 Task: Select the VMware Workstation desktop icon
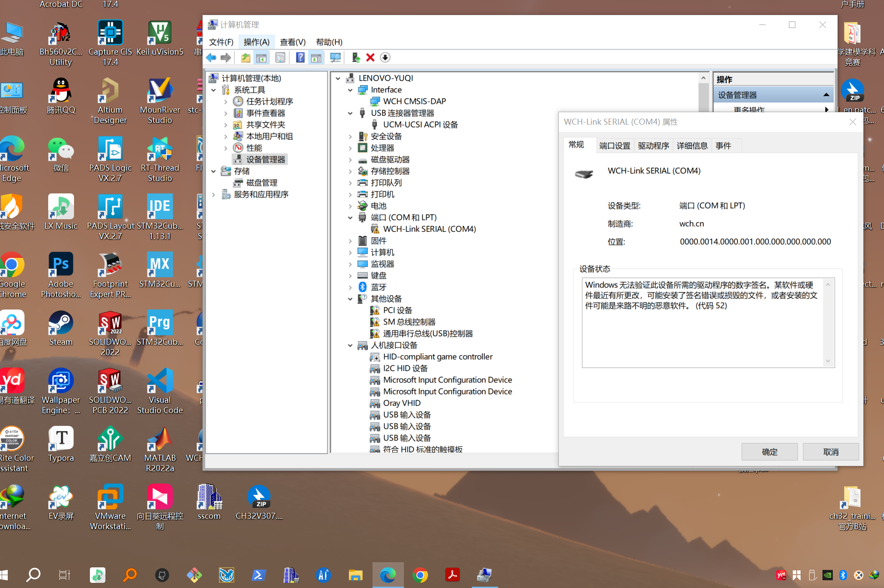point(110,507)
